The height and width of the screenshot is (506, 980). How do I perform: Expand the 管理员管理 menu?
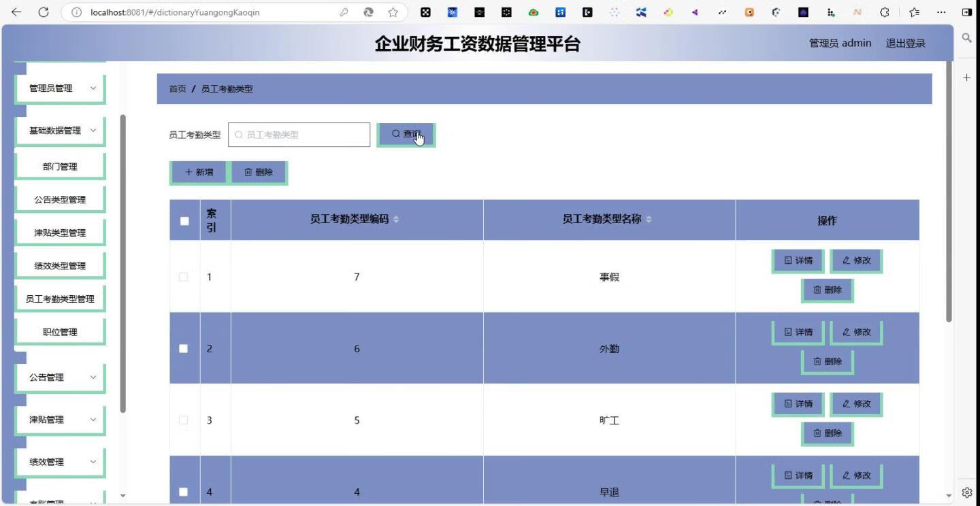coord(60,88)
